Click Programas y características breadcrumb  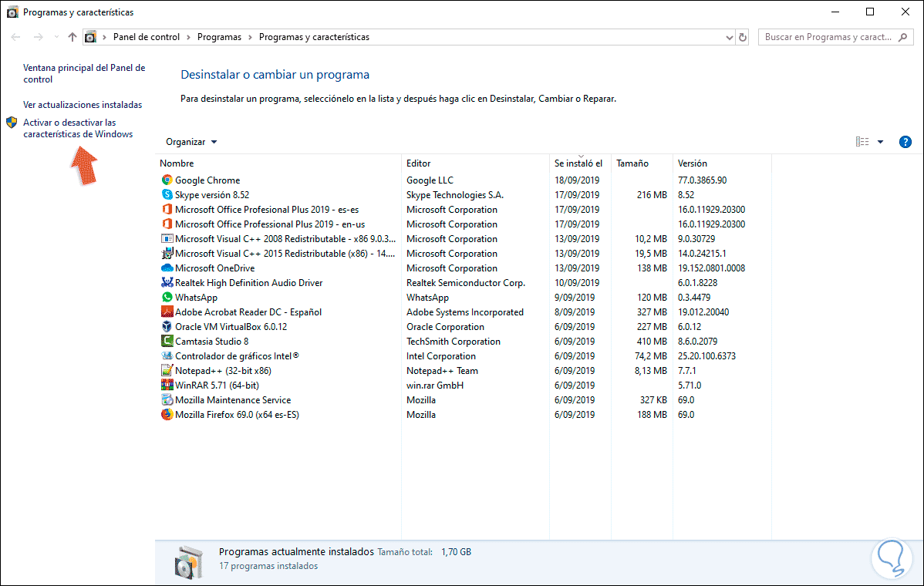tap(314, 37)
